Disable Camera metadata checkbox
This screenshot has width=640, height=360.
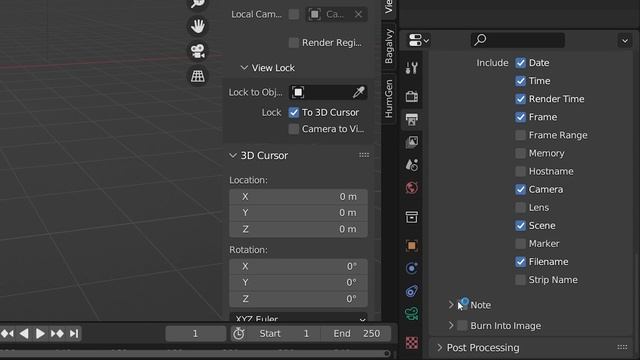[x=520, y=189]
